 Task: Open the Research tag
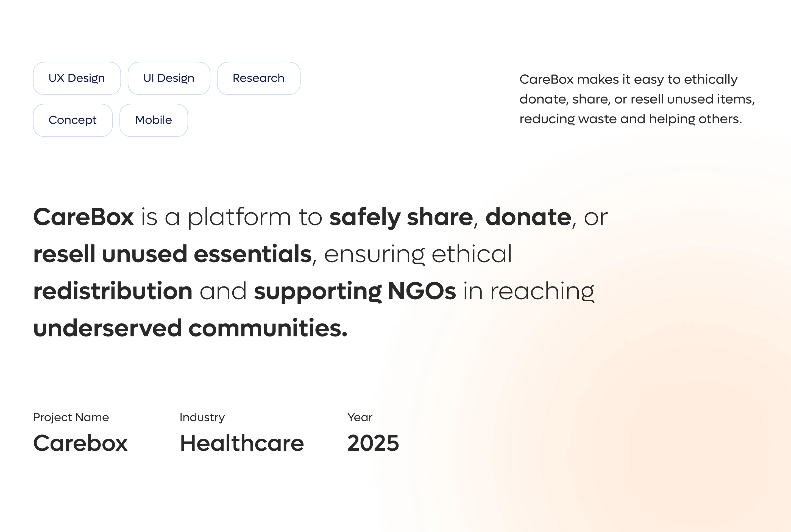coord(258,78)
